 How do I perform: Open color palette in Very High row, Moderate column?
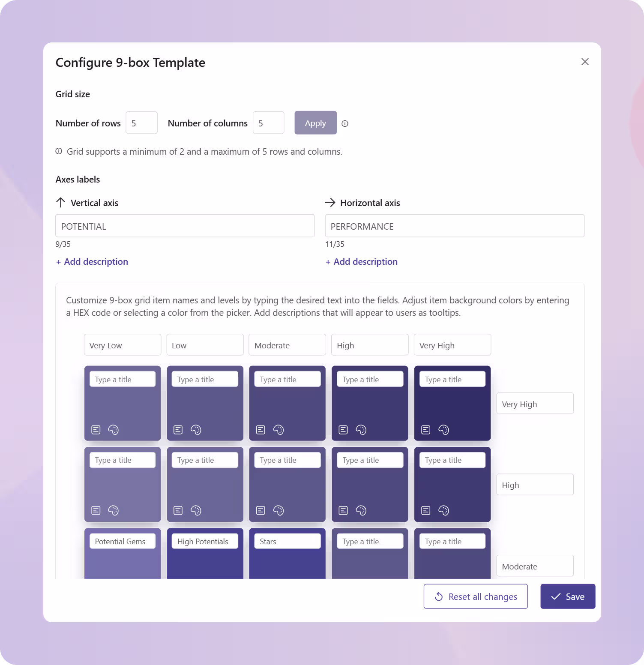click(x=279, y=430)
